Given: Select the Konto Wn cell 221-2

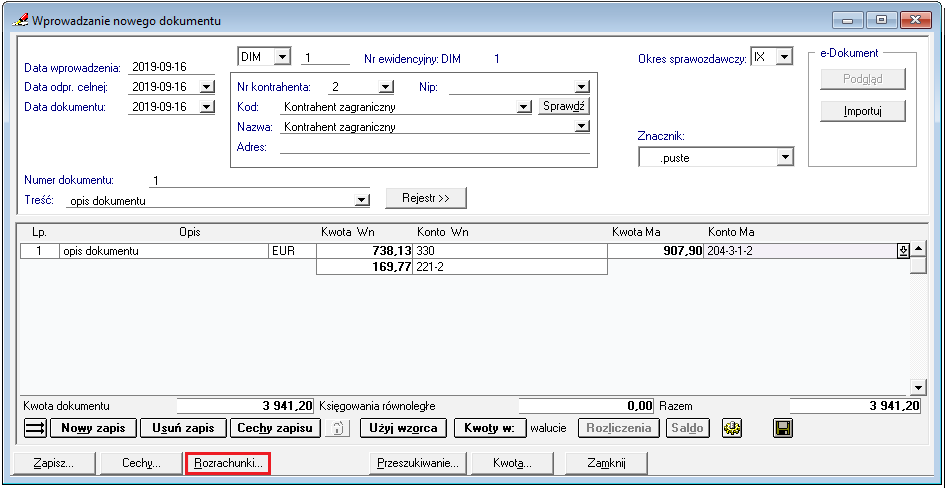Looking at the screenshot, I should click(510, 267).
